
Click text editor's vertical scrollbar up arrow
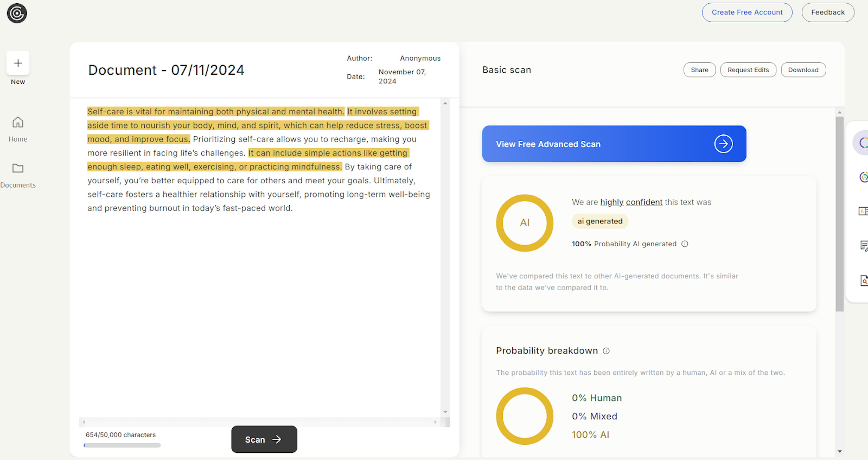click(x=445, y=103)
